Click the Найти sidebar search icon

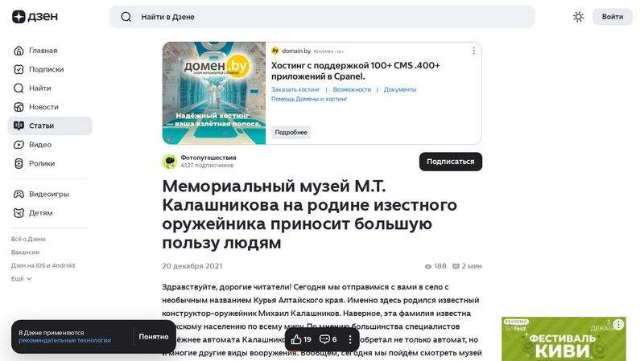coord(20,88)
